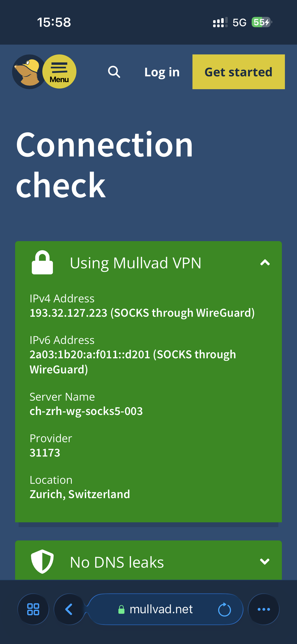Tap the cellular signal bars icon

tap(220, 22)
